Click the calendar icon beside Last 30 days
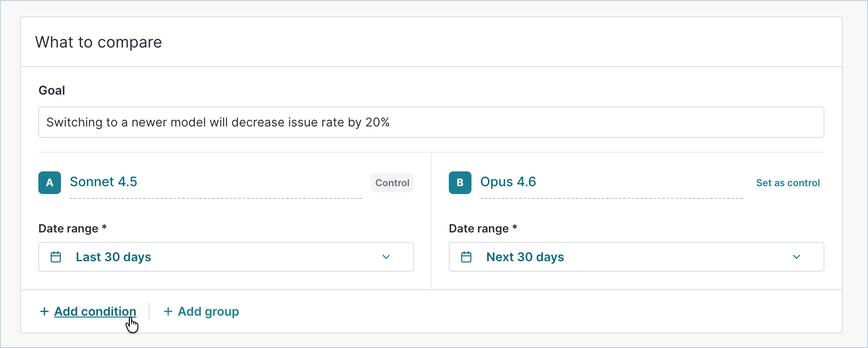This screenshot has width=868, height=348. (x=56, y=257)
